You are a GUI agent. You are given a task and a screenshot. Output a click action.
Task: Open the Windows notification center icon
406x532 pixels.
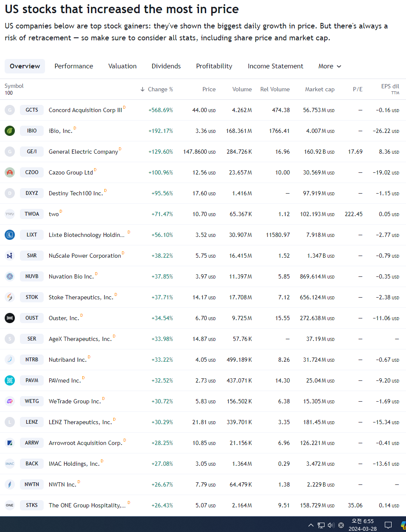[x=388, y=525]
